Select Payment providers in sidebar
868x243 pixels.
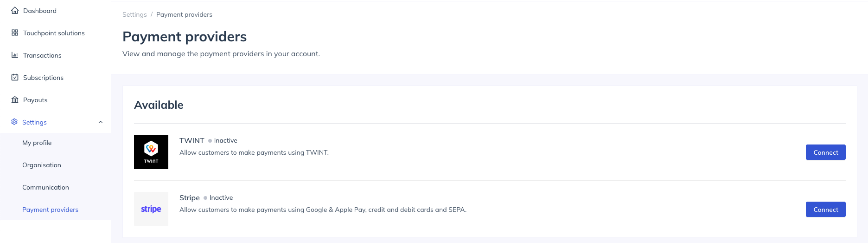point(50,210)
